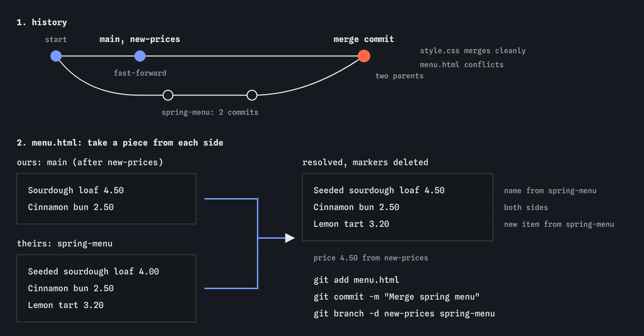Select the first hollow spring-menu commit

[168, 95]
